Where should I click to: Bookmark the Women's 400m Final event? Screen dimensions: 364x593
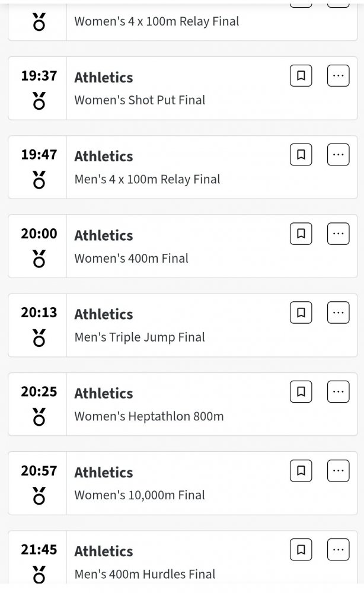pyautogui.click(x=301, y=234)
